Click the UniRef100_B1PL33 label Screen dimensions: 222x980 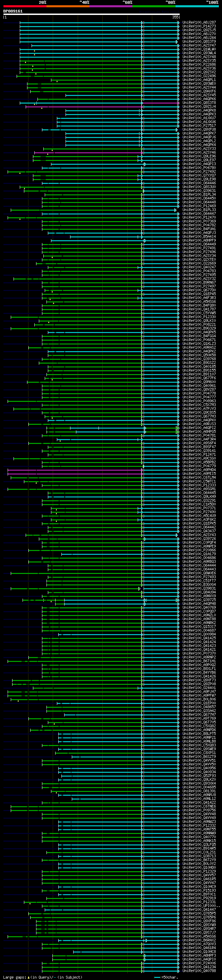199,210
